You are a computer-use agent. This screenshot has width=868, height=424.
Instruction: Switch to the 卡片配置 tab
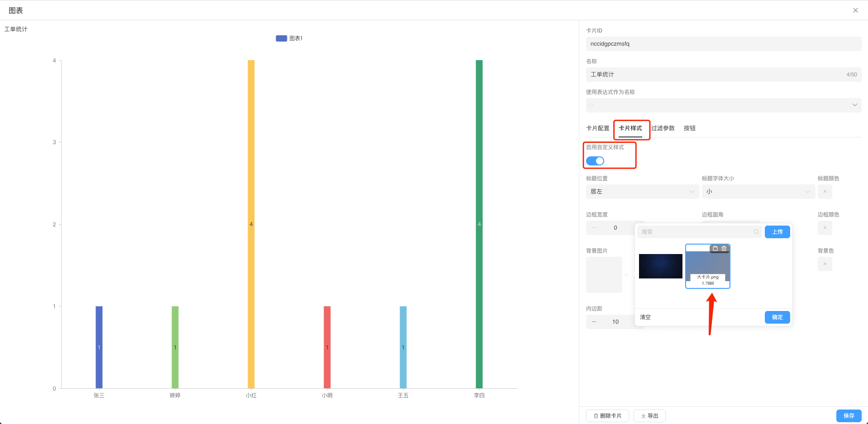coord(597,128)
